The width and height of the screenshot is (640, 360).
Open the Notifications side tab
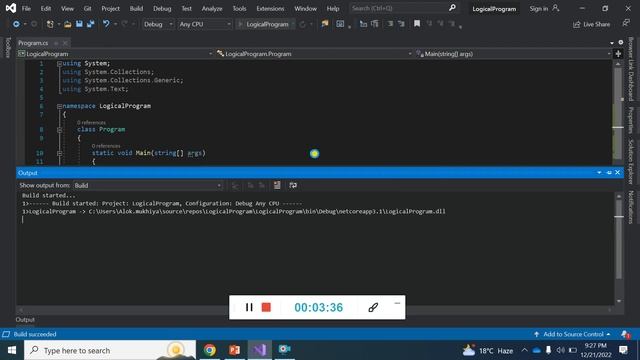[x=631, y=207]
